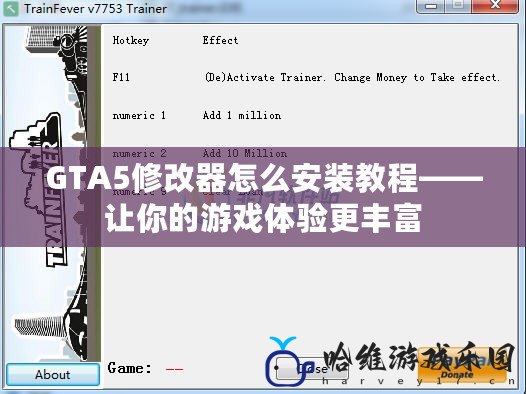Screen dimensions: 526x394
Task: Click the TrainFever logo artwork panel
Action: (52, 193)
